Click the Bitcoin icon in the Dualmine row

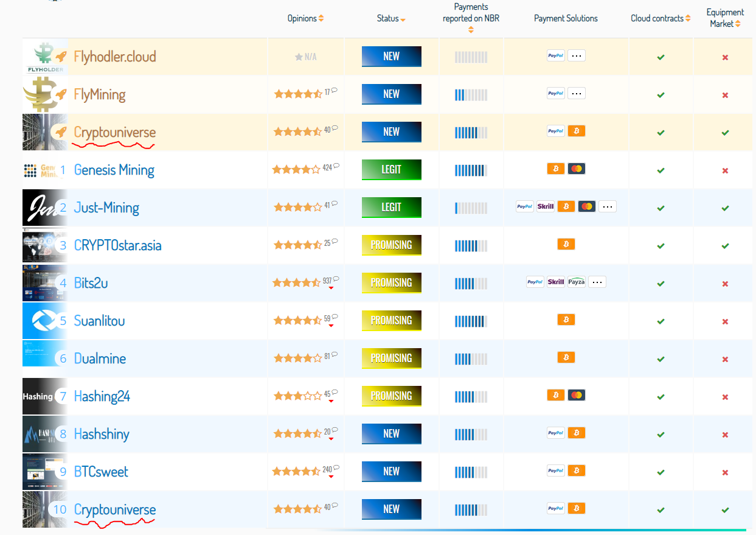(566, 357)
